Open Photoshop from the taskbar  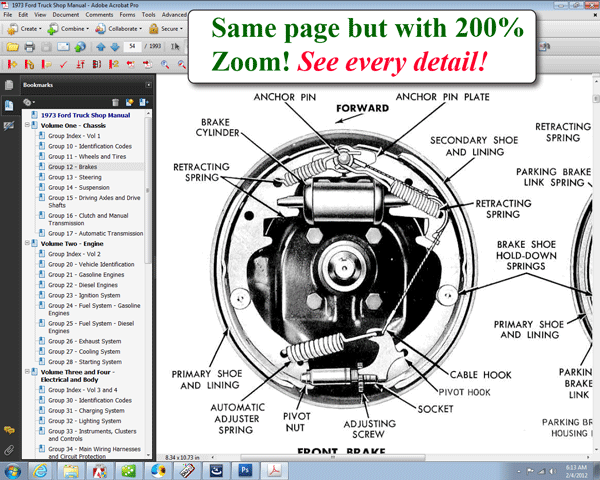click(245, 470)
